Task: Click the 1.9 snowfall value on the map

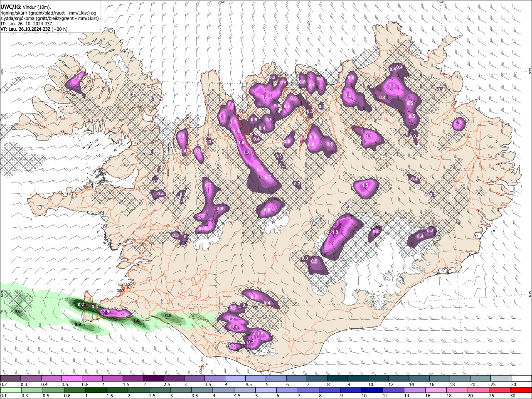Action: coord(335,232)
